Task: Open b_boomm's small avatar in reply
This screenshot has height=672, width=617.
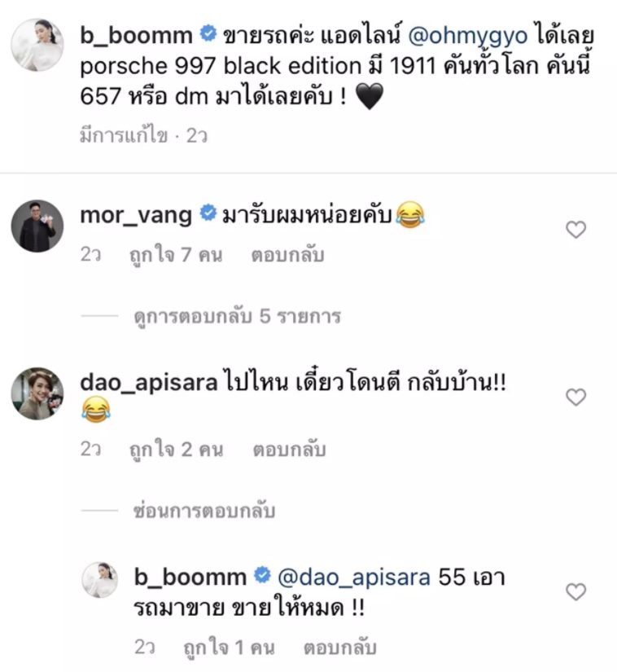Action: [100, 580]
